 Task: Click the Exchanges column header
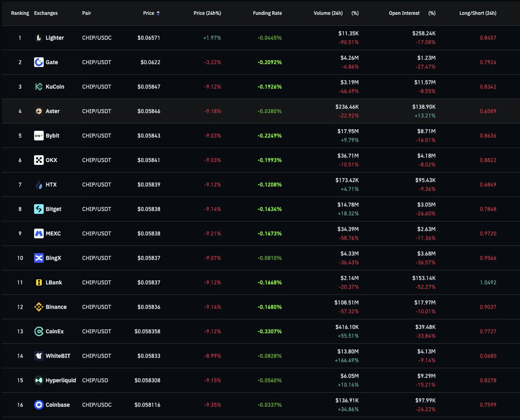pyautogui.click(x=46, y=13)
